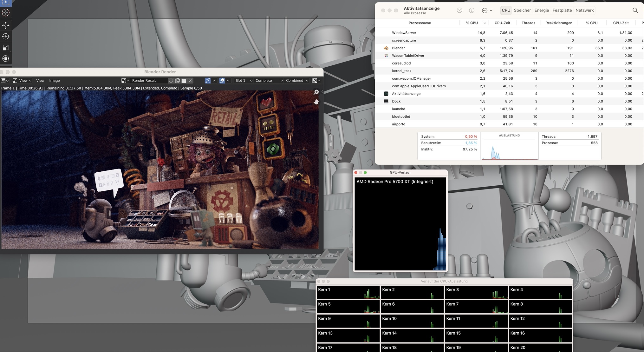Select the Blender process row
The height and width of the screenshot is (352, 644).
tap(398, 48)
